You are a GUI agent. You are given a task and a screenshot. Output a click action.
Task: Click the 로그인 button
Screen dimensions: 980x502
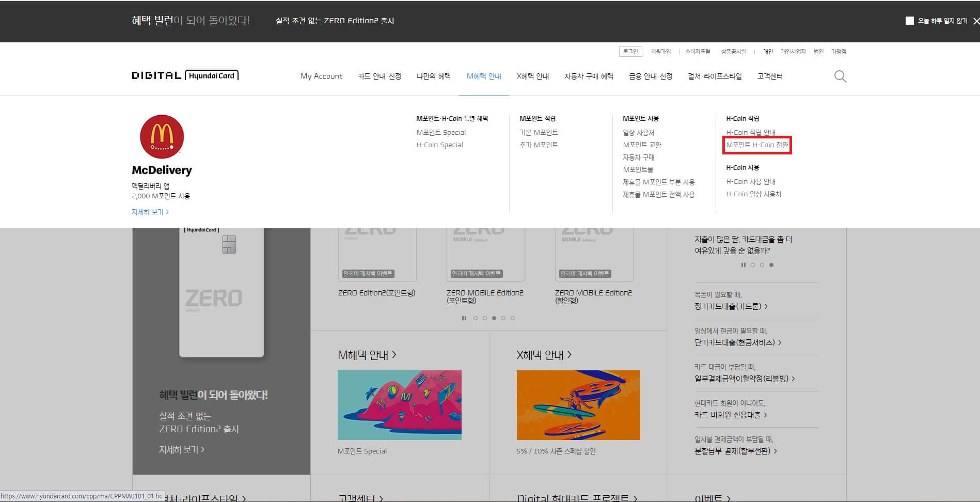click(x=630, y=52)
